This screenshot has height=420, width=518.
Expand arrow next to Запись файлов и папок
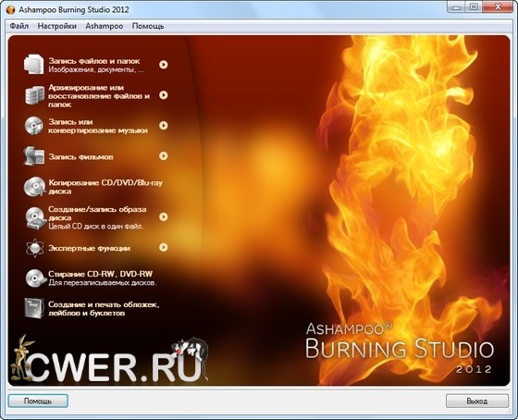point(164,65)
